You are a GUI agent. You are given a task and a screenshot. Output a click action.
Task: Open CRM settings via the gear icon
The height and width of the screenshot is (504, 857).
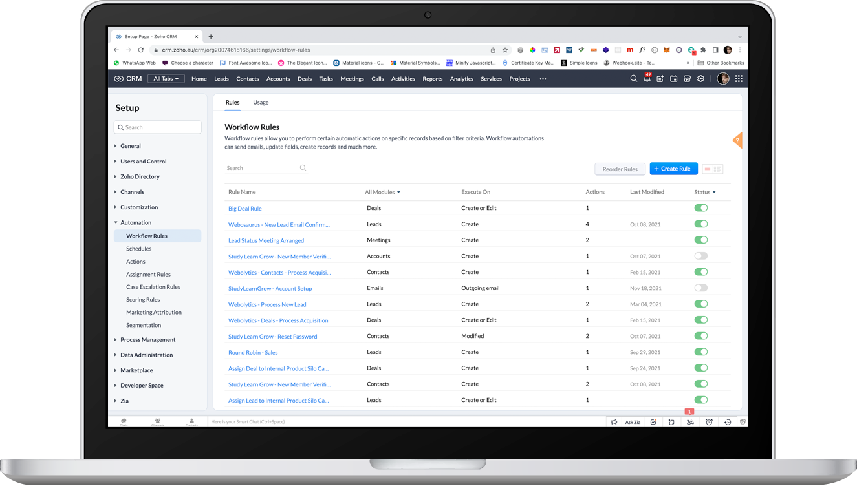(700, 78)
